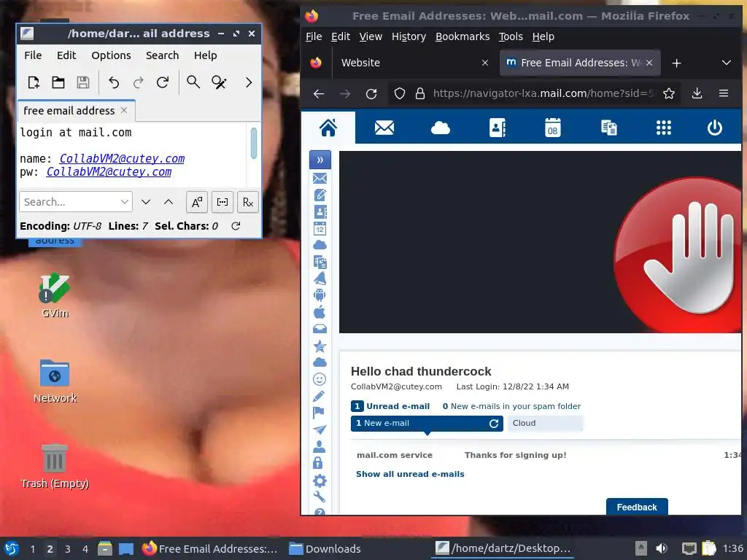Open the search history dropdown arrow

[125, 202]
